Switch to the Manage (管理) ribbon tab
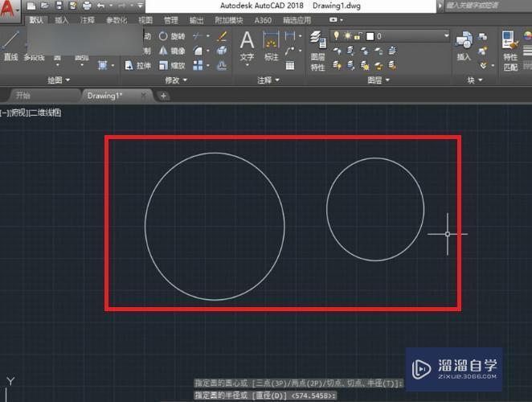Screen dimensions: 532x402 [171, 20]
